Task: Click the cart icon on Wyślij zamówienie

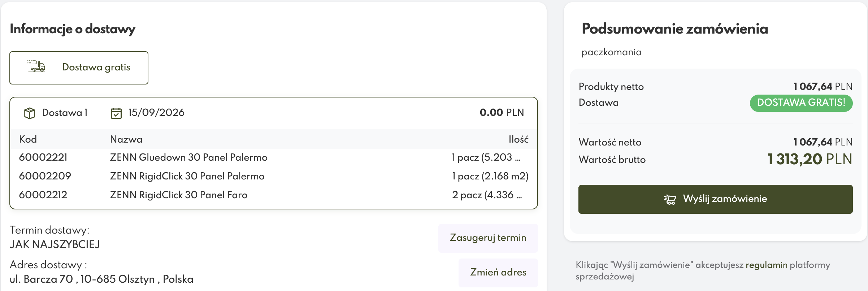Action: pos(670,199)
